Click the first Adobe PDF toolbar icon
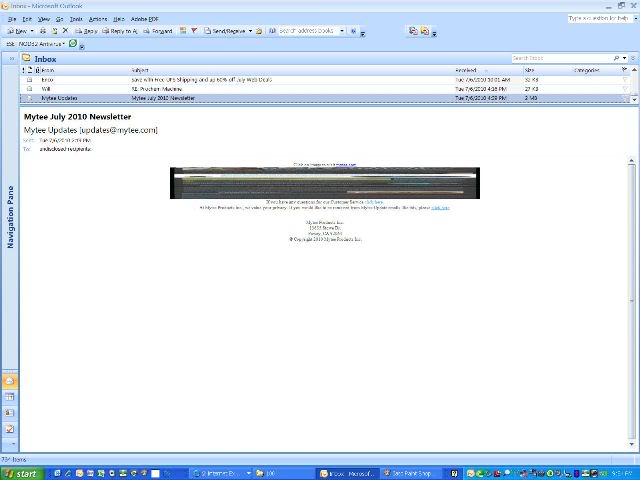The height and width of the screenshot is (480, 640). (x=413, y=31)
